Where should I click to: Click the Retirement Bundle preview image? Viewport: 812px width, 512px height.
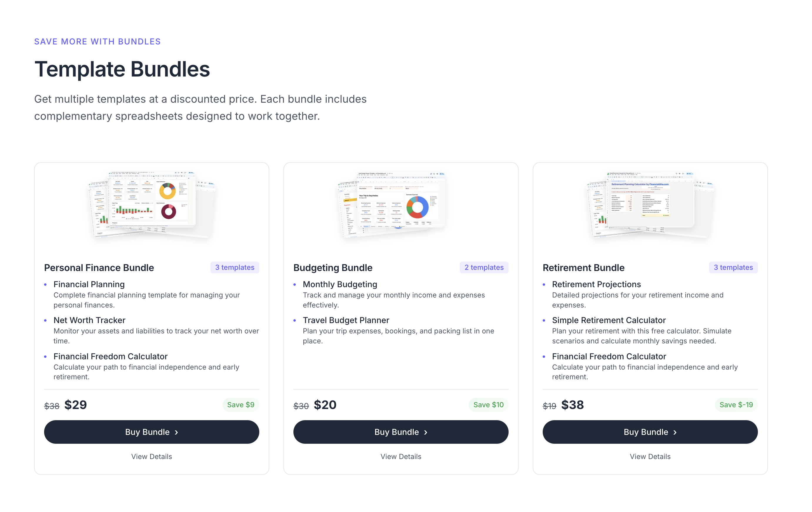[x=649, y=204]
